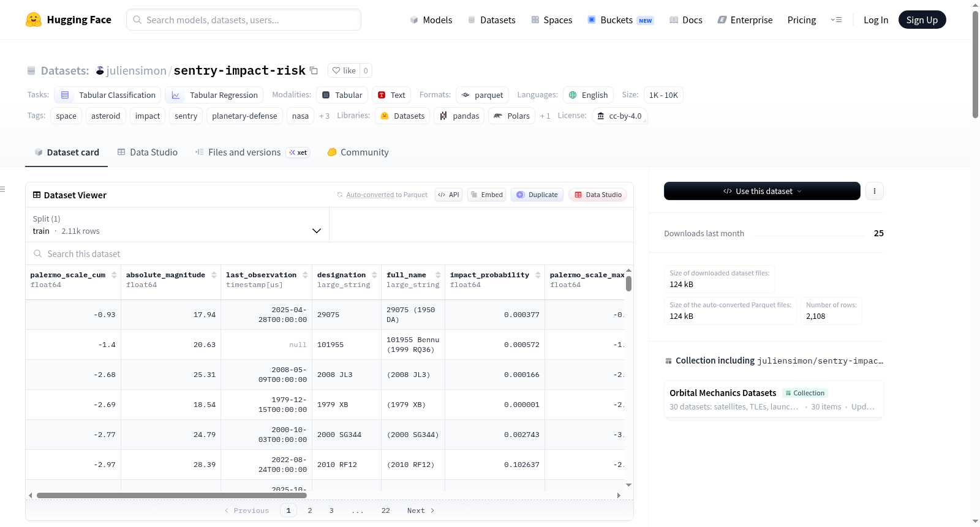The width and height of the screenshot is (980, 527).
Task: Open the Split train selector dropdown
Action: [177, 225]
